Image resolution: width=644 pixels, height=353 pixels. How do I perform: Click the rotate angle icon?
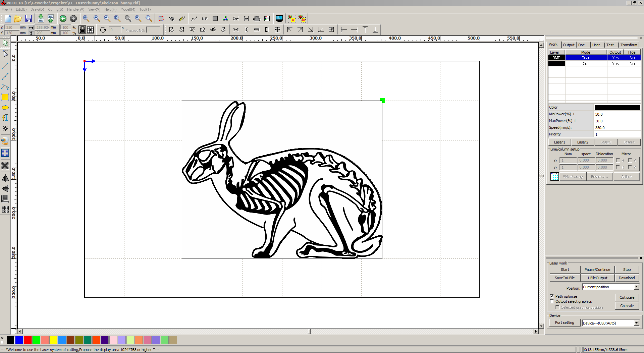[x=103, y=30]
